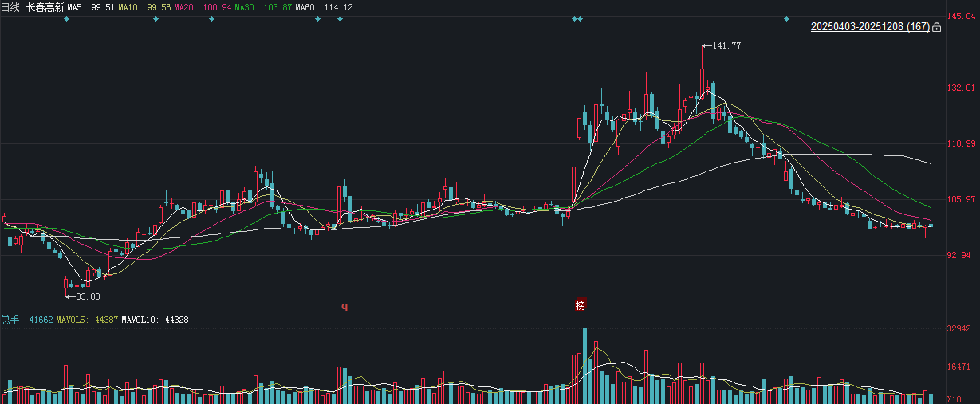Open the 20250403-20251208 (167) date range link
980x404 pixels.
tap(870, 27)
